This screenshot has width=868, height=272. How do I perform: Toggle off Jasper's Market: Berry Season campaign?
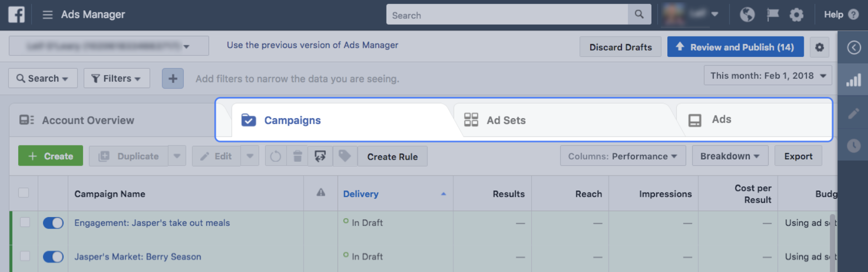coord(53,257)
